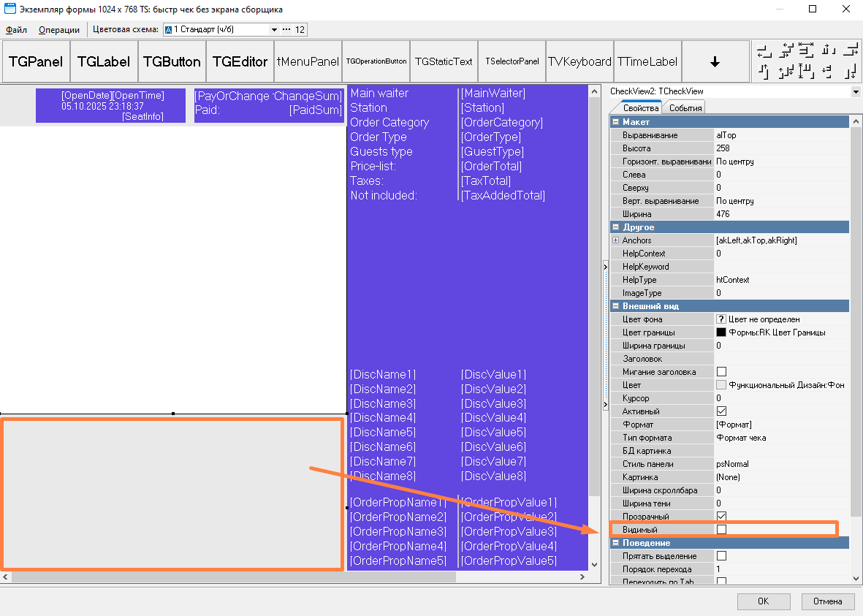Open the Цветовая схема dropdown
This screenshot has width=863, height=616.
(x=275, y=30)
